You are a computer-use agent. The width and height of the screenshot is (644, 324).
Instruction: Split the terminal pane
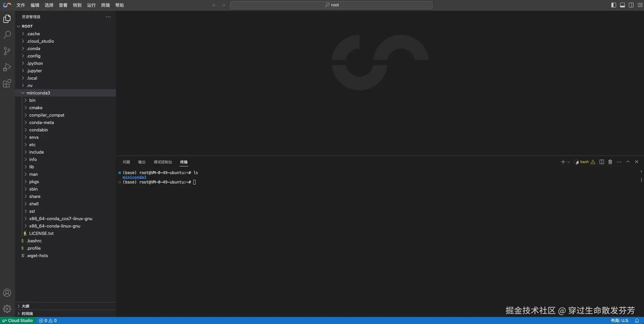[x=602, y=162]
